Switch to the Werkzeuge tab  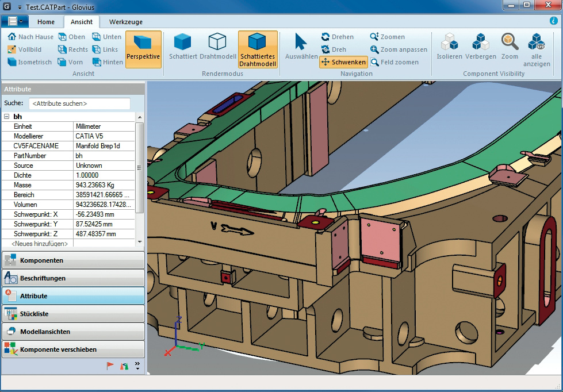click(126, 22)
